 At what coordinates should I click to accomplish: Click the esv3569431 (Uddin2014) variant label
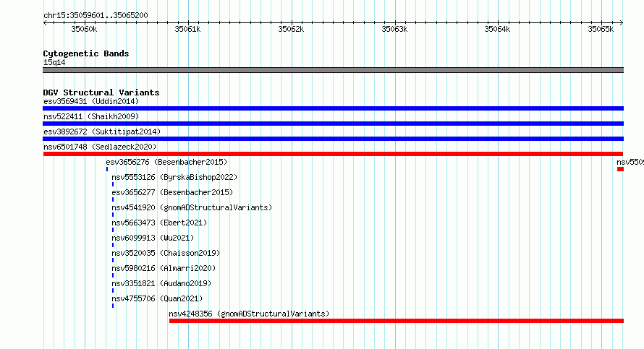pyautogui.click(x=91, y=101)
